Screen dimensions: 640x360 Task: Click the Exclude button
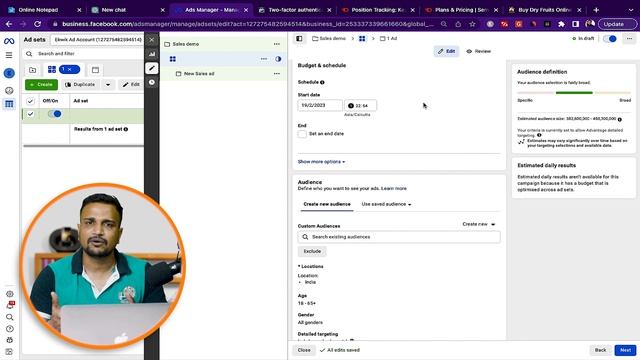point(312,251)
